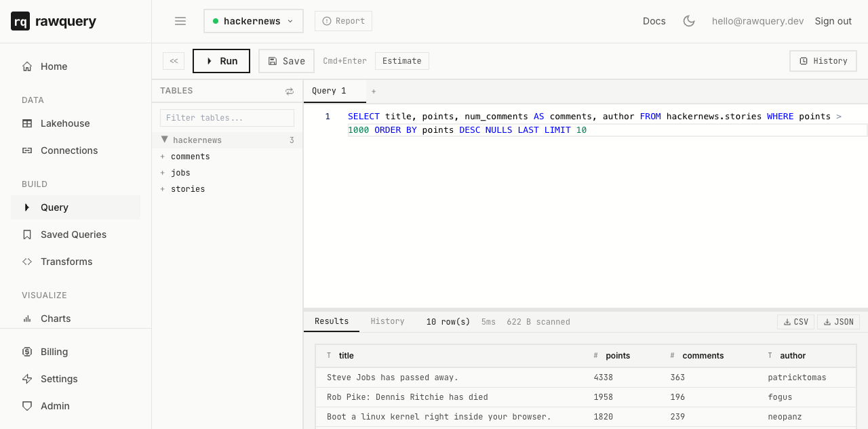Open the hackernews database dropdown

(x=254, y=21)
